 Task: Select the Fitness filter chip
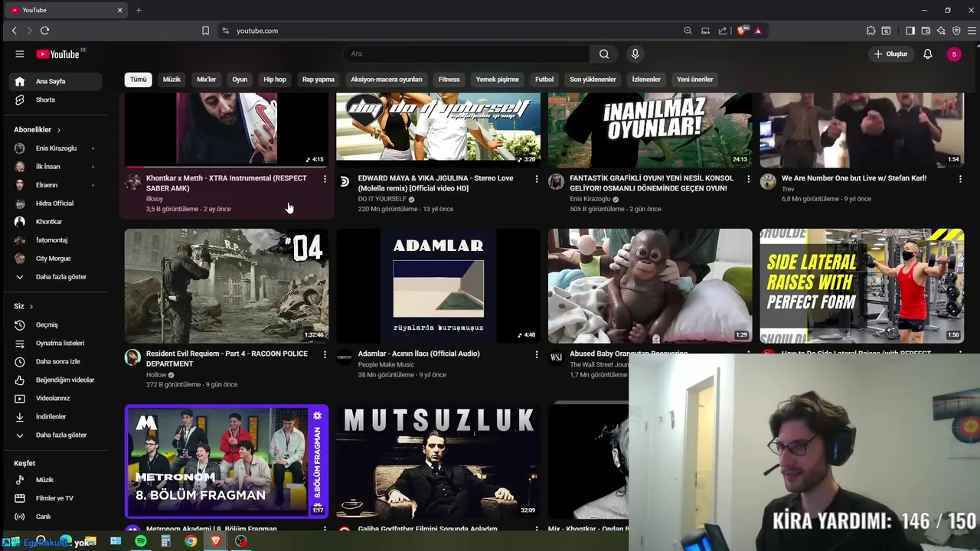click(449, 80)
